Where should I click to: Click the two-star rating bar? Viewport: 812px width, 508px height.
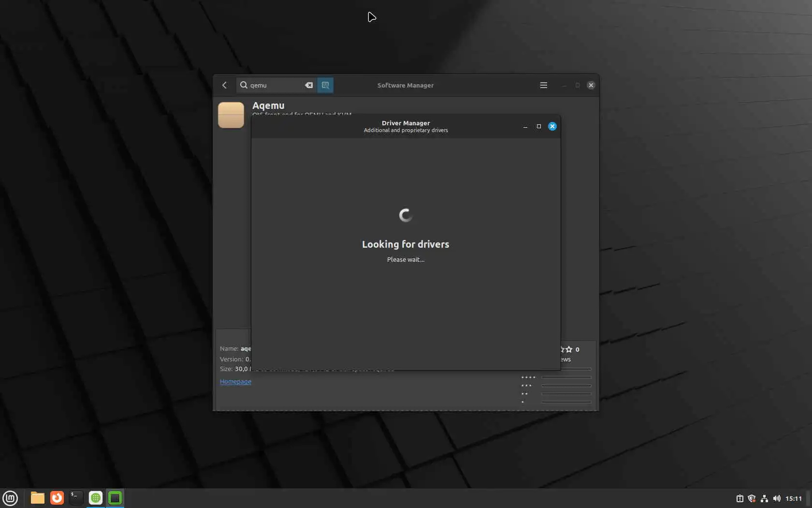[x=566, y=394]
